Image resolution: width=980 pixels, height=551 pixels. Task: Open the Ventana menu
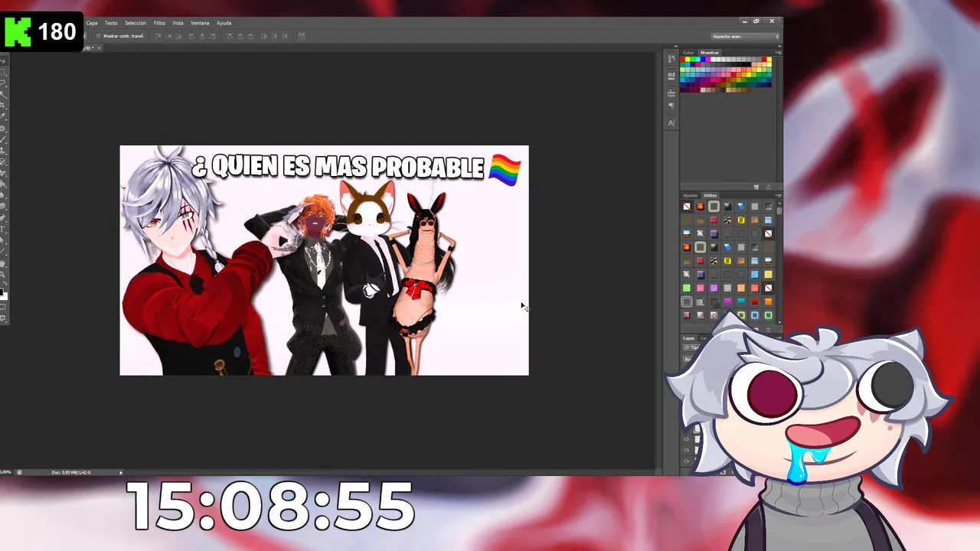[x=200, y=23]
